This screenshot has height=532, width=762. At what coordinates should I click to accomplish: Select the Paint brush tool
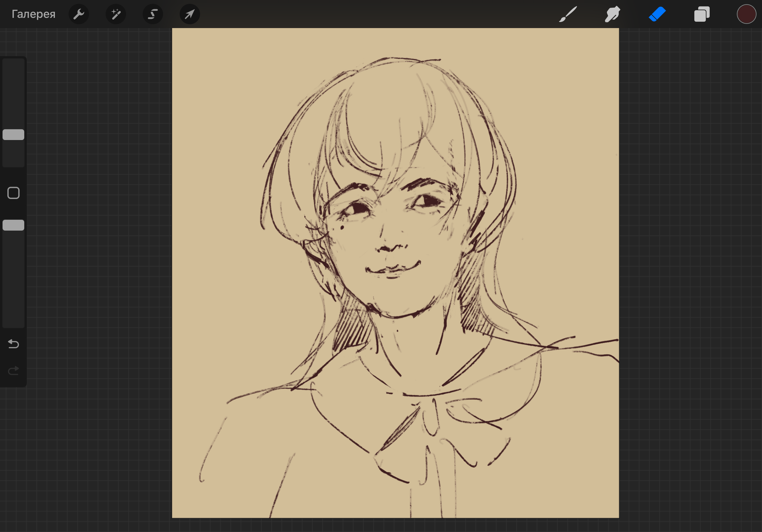coord(568,14)
